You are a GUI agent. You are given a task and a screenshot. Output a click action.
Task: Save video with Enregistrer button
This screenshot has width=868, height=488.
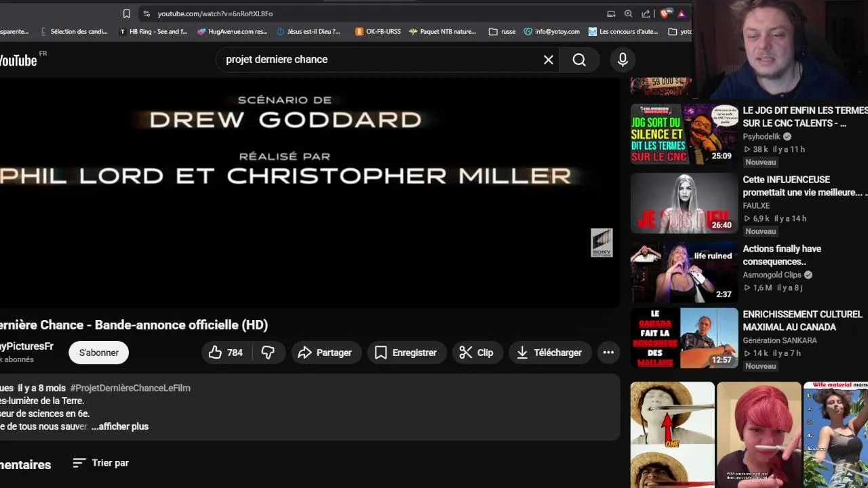point(406,352)
